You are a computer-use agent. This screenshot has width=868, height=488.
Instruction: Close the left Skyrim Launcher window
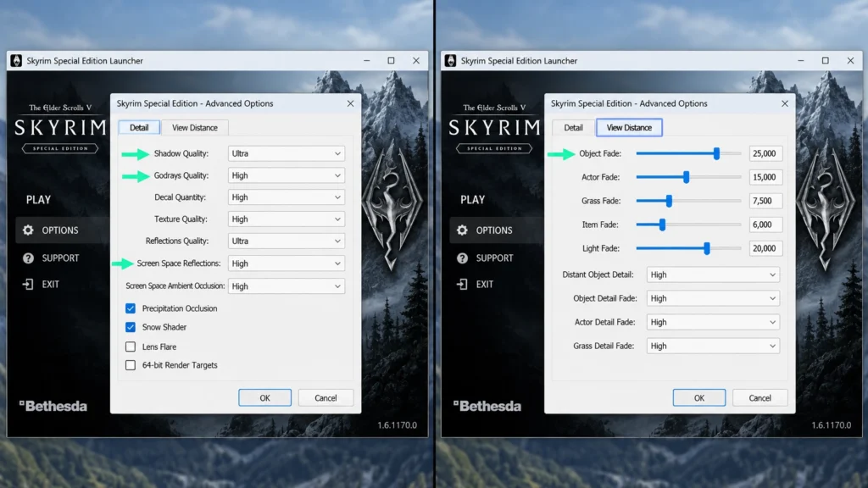416,61
